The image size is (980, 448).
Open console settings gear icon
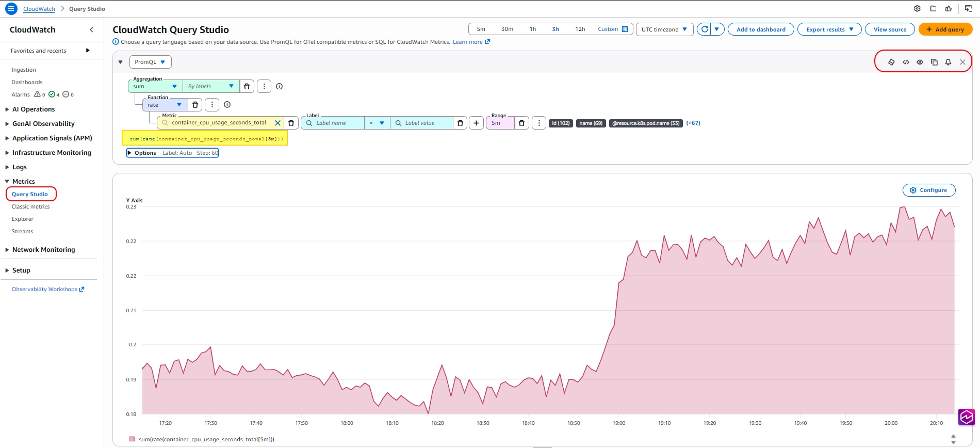917,9
